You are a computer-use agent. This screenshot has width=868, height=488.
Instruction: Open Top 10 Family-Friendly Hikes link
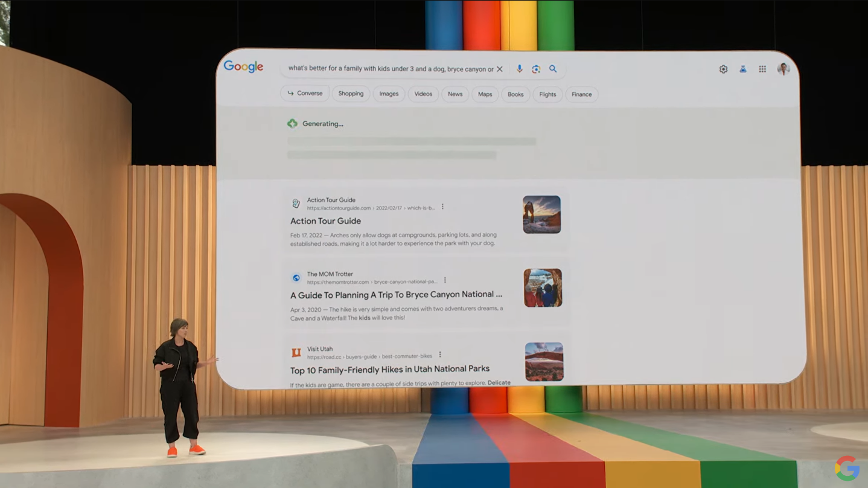(x=389, y=369)
